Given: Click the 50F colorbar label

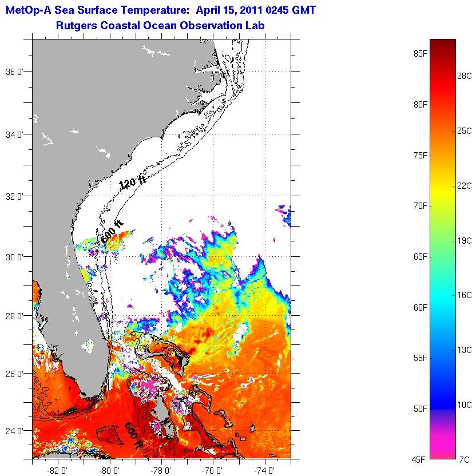Looking at the screenshot, I should [x=420, y=409].
